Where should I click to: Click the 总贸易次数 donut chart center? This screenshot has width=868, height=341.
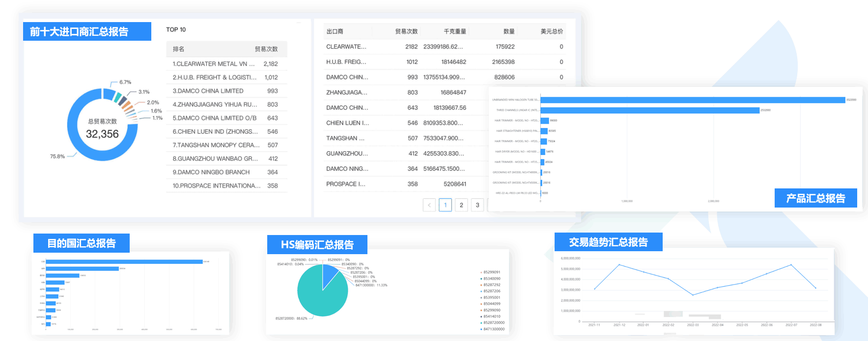102,129
